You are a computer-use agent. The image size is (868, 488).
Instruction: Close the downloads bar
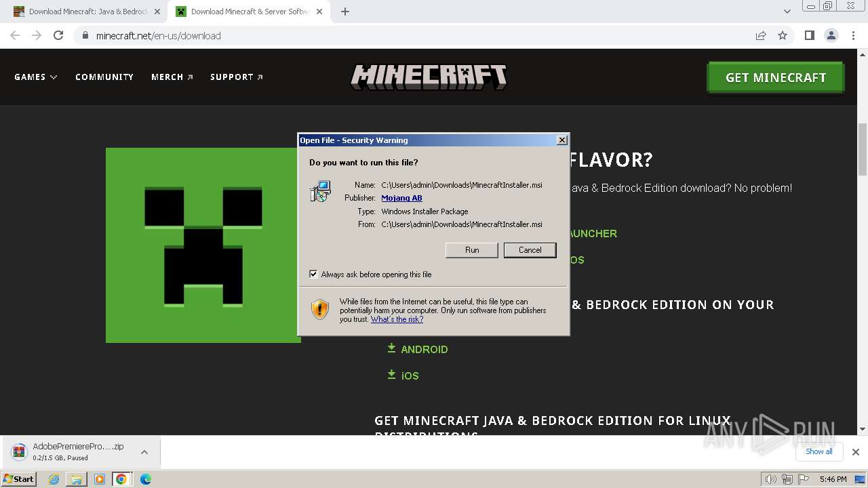tap(855, 452)
